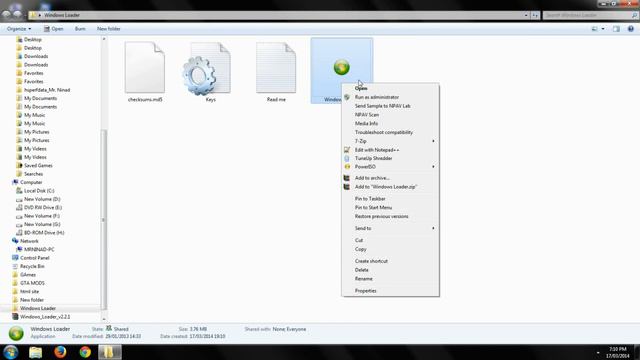
Task: Launch Google Chrome from the taskbar
Action: 85,352
